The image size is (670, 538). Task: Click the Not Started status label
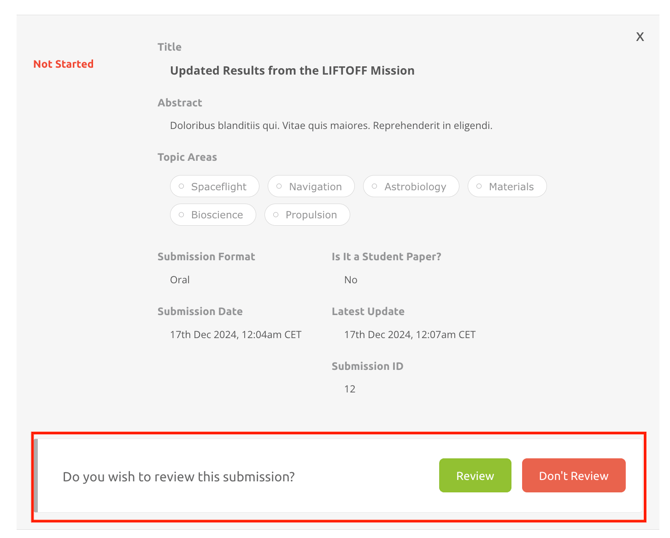63,64
